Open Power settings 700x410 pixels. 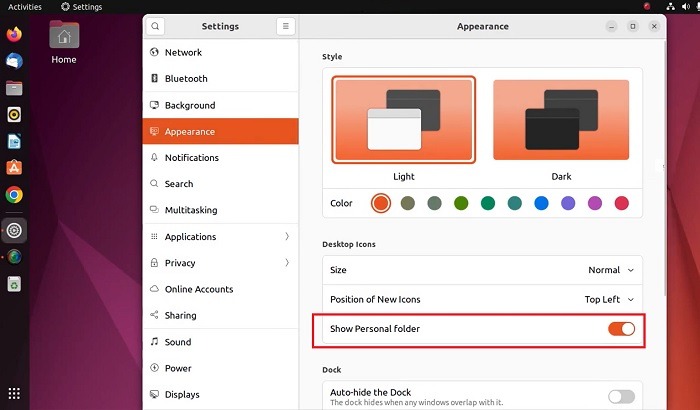coord(221,368)
